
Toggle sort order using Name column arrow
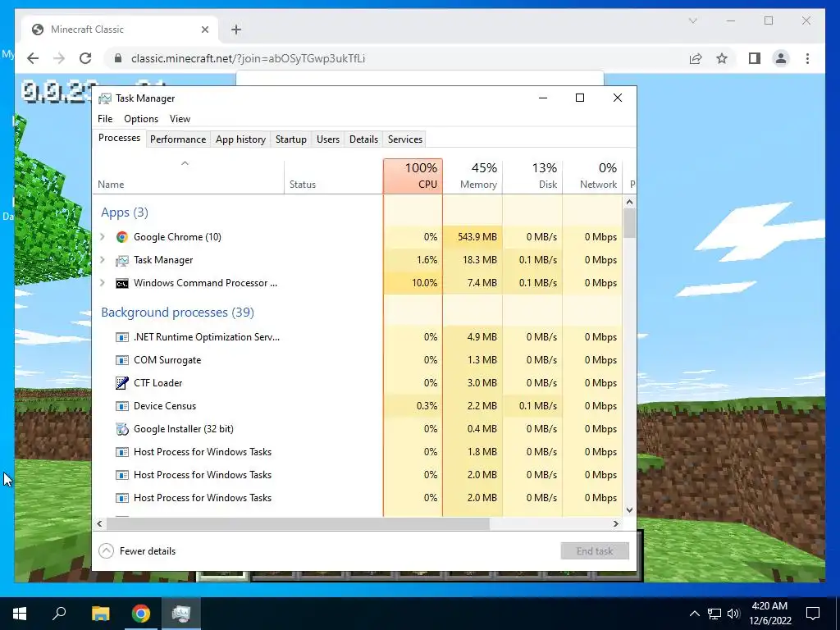(185, 163)
